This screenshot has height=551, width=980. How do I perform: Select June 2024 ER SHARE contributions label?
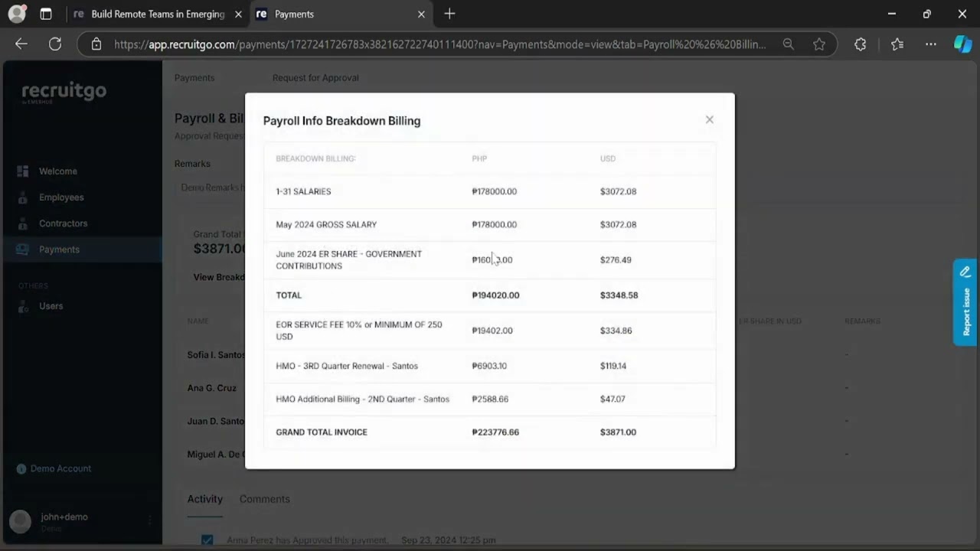[349, 260]
